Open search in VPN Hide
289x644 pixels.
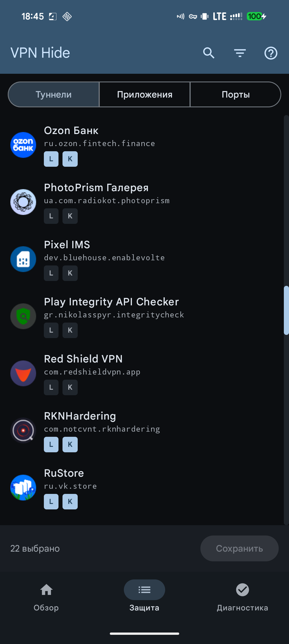(209, 53)
